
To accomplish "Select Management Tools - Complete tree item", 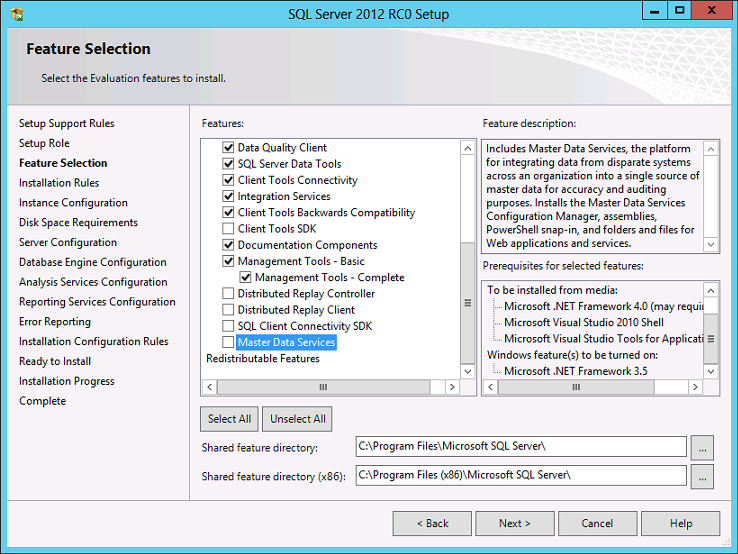I will click(329, 278).
